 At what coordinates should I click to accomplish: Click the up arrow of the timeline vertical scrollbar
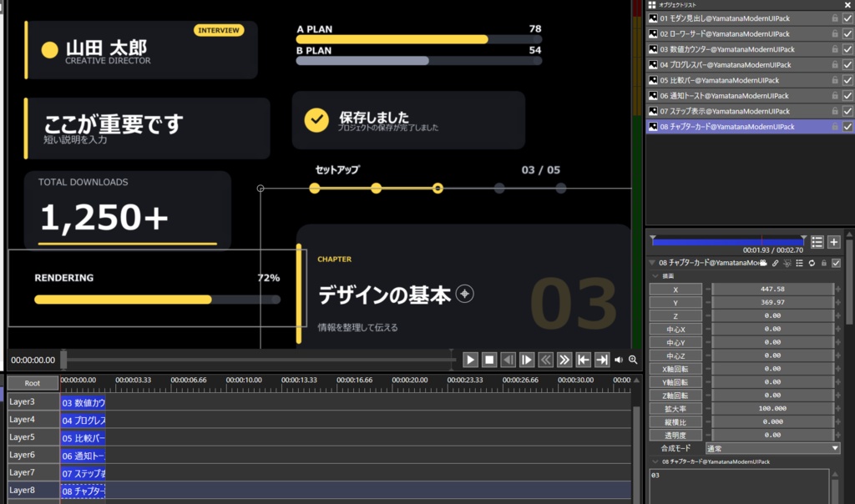pyautogui.click(x=636, y=381)
